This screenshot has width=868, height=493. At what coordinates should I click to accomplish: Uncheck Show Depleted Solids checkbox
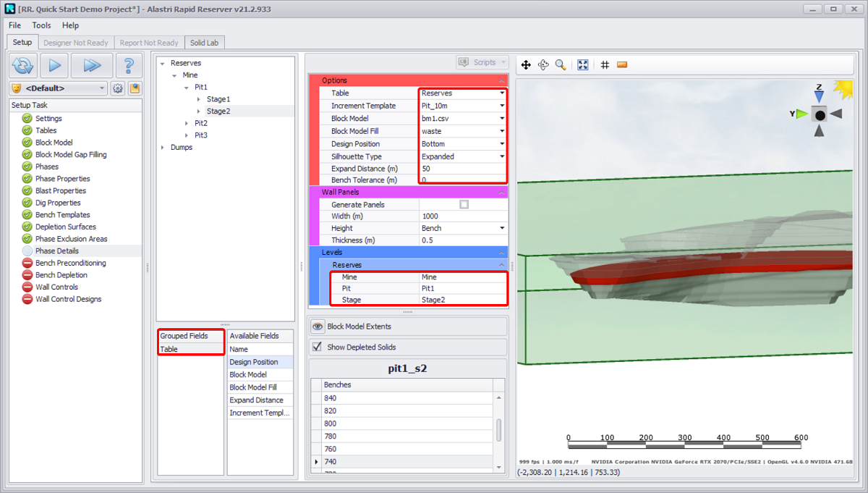tap(317, 347)
